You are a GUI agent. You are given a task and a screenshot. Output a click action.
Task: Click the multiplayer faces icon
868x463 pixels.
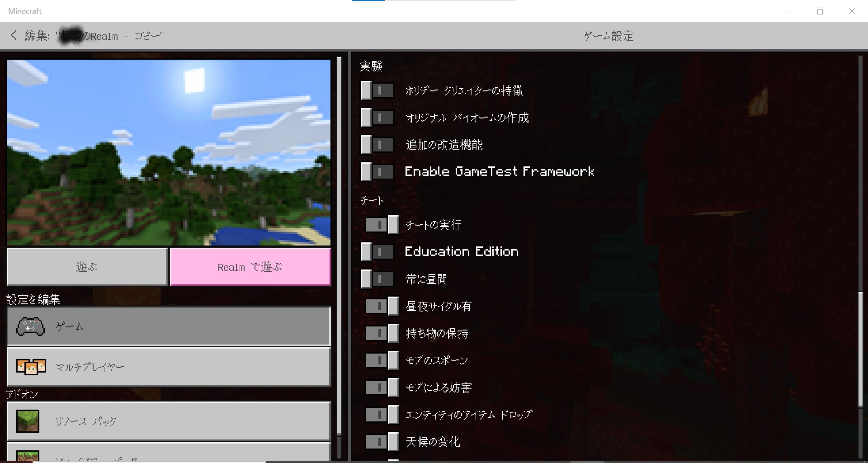click(x=31, y=367)
